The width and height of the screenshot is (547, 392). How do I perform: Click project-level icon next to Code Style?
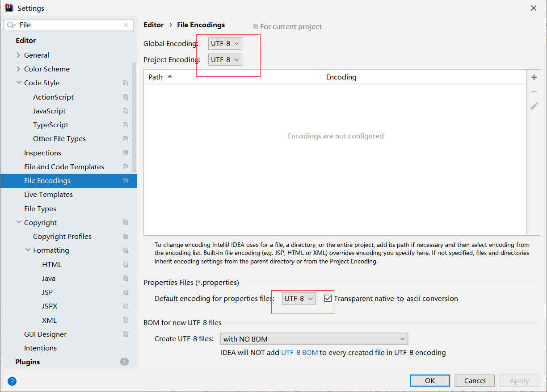point(125,83)
